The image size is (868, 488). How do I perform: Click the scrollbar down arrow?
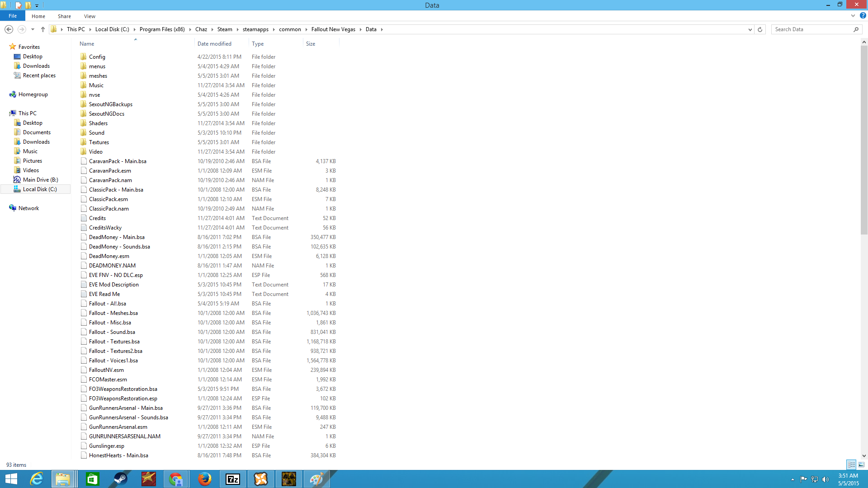pyautogui.click(x=864, y=456)
